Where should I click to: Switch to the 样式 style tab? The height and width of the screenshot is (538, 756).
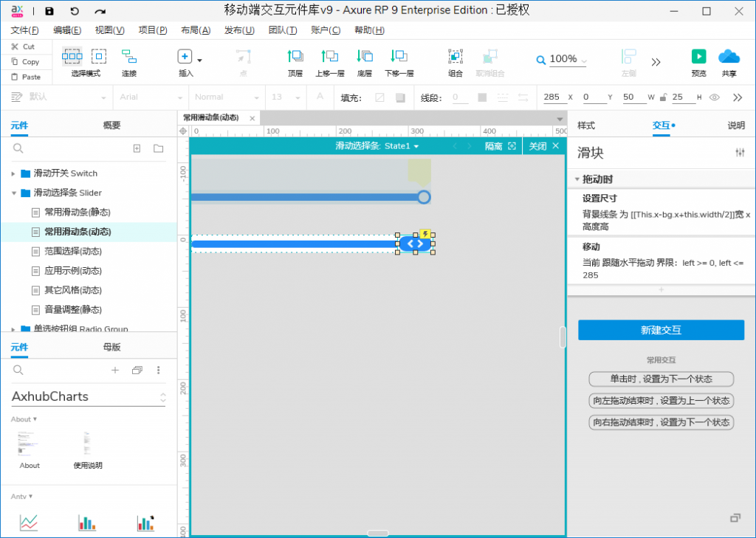(x=586, y=125)
